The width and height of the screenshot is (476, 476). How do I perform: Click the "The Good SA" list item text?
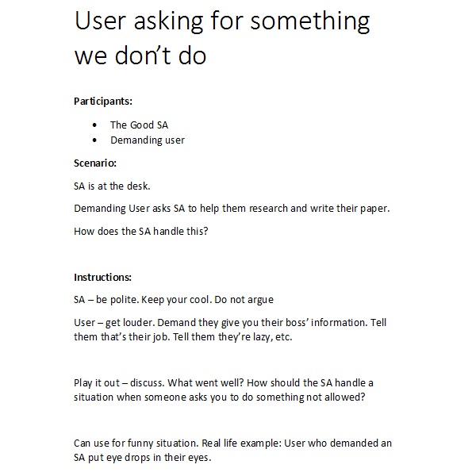click(x=139, y=125)
